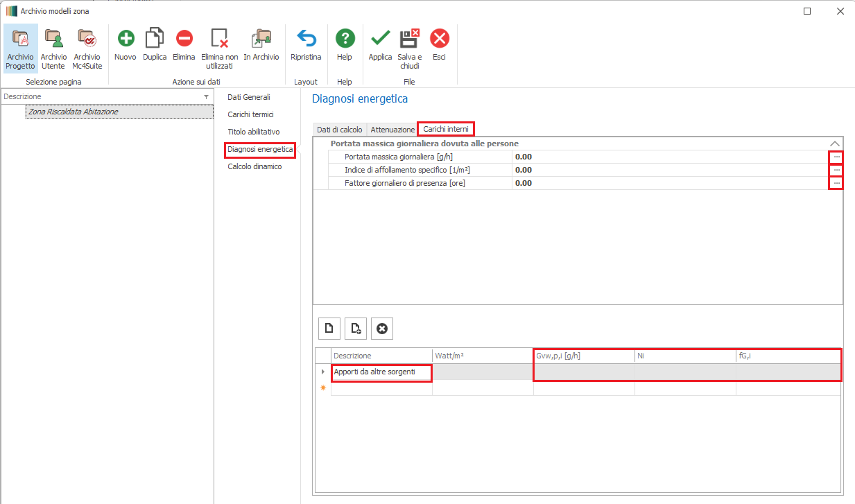
Task: Click the Ripristina layout icon
Action: (x=306, y=39)
